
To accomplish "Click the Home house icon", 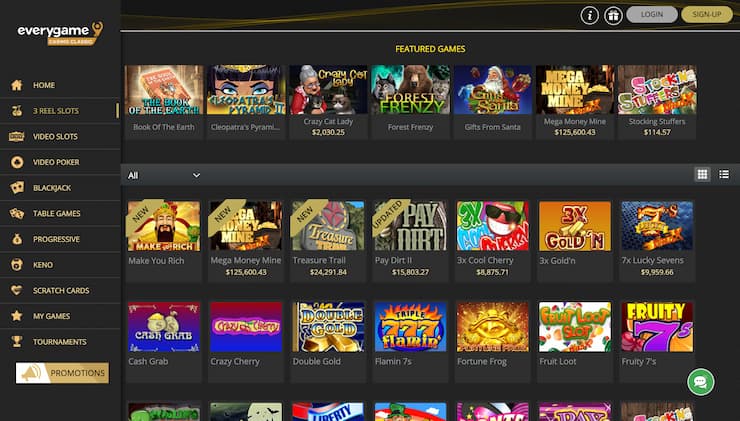I will tap(17, 85).
